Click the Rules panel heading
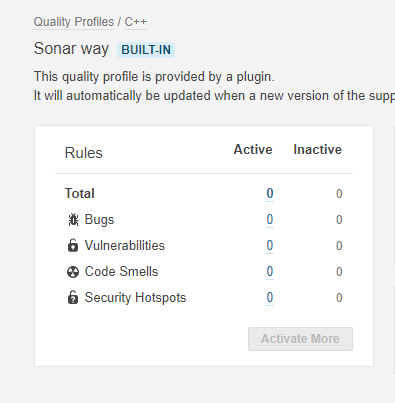Viewport: 395px width, 403px height. [84, 153]
